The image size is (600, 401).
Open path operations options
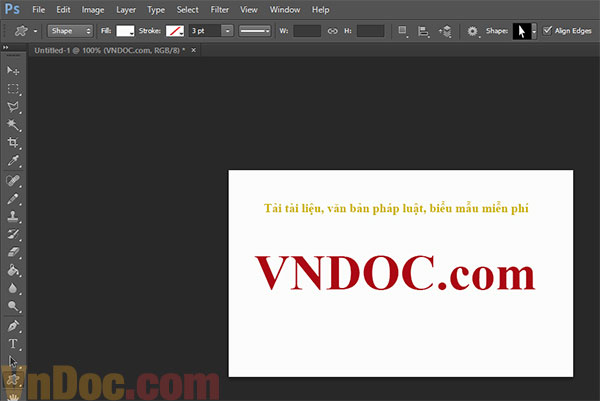tap(402, 31)
